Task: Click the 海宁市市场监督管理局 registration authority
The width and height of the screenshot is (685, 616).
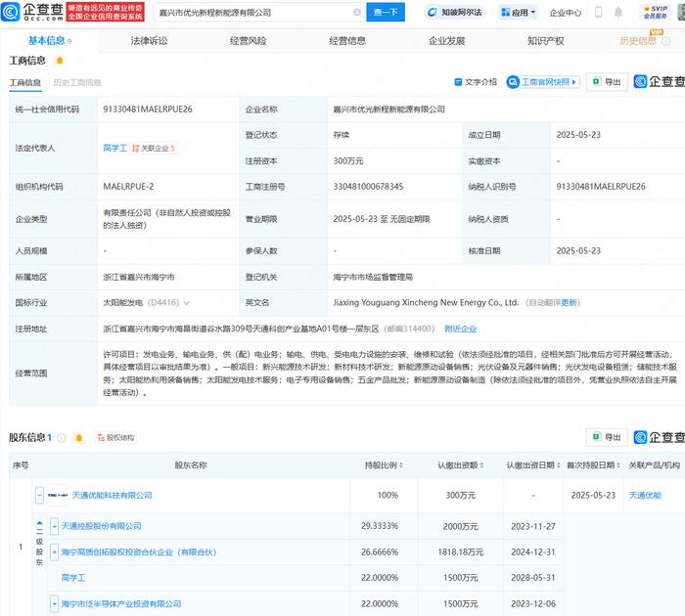Action: coord(373,278)
